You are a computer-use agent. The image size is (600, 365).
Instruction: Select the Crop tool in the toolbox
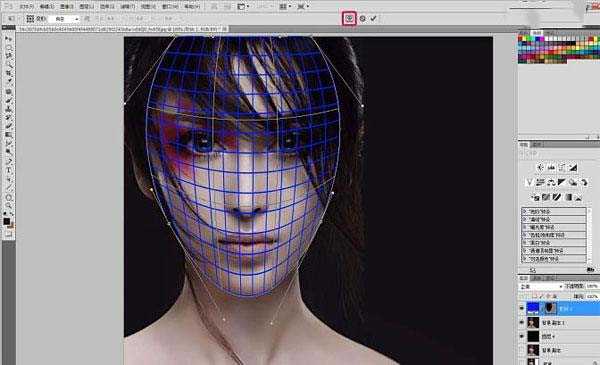8,73
